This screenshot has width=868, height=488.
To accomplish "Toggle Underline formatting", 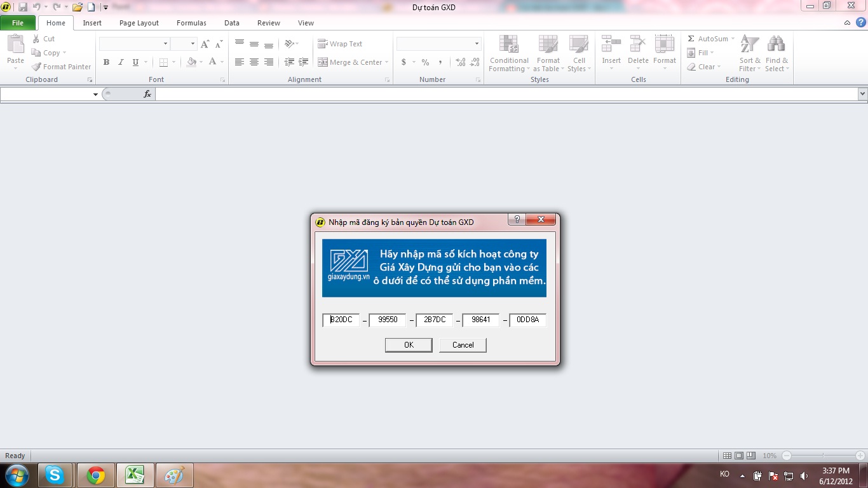I will click(x=135, y=62).
